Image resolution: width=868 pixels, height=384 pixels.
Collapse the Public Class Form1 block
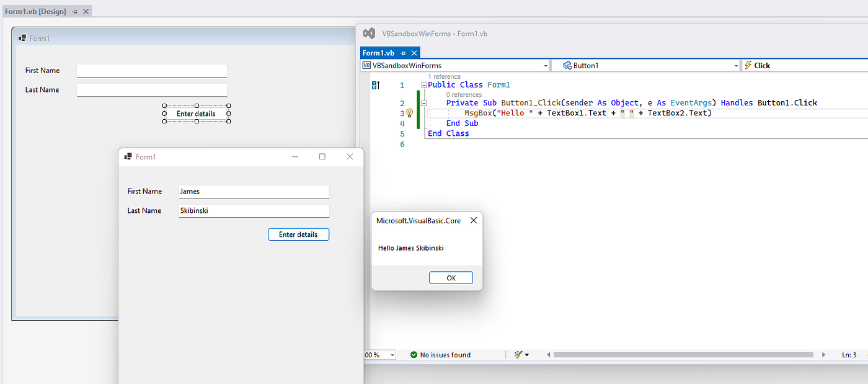click(424, 85)
